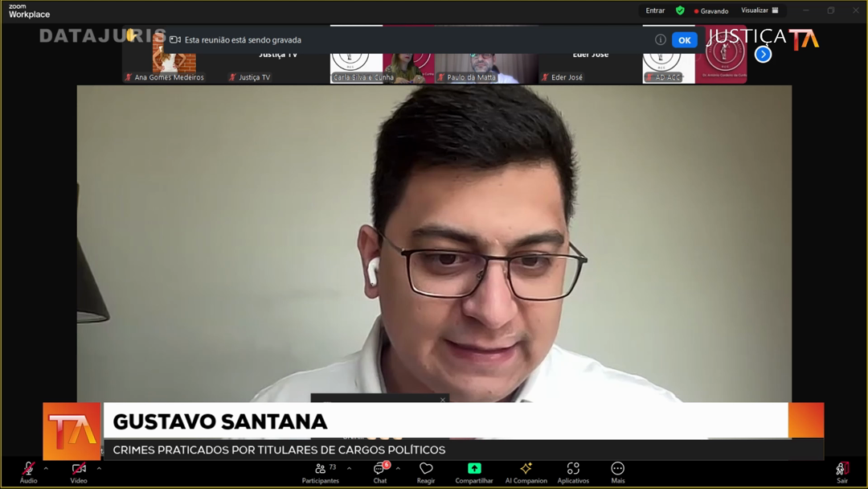
Task: Expand audio options arrow beside Áudio
Action: tap(46, 467)
